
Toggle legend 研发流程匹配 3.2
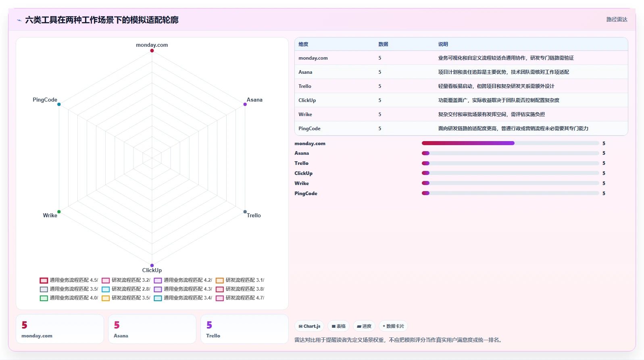pyautogui.click(x=126, y=280)
